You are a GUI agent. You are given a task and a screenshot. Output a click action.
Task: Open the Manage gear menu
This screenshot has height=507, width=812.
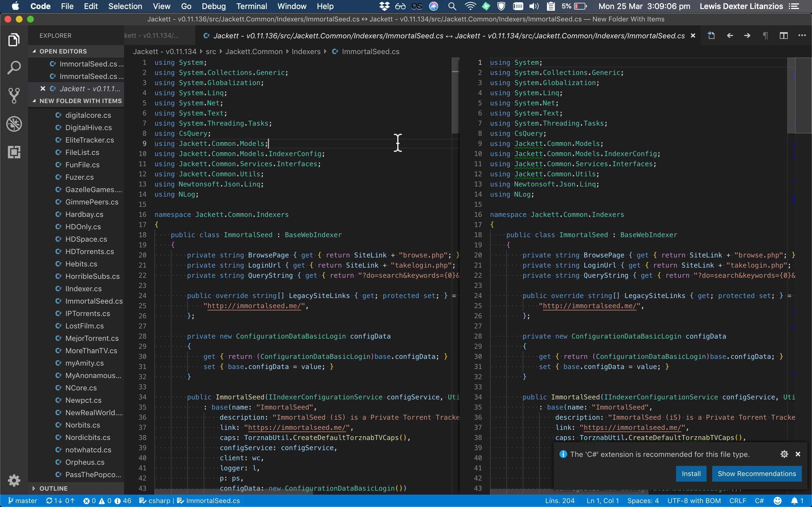pyautogui.click(x=14, y=480)
